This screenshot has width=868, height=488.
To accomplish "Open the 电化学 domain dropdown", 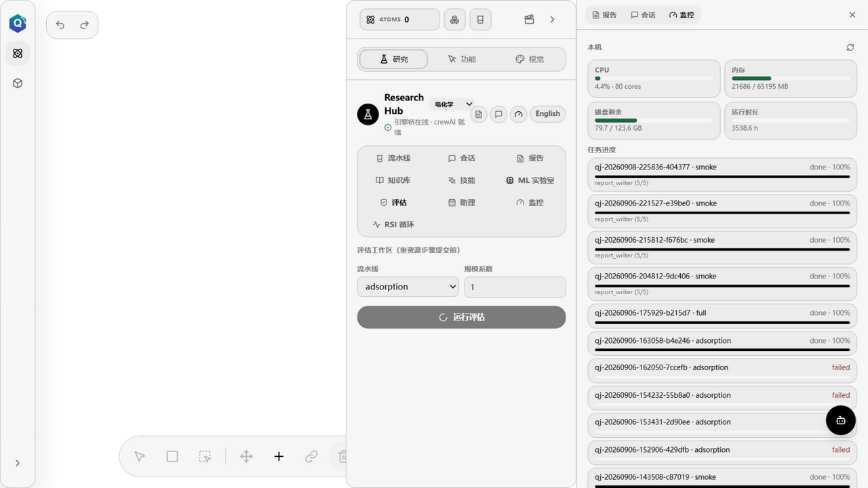I will pyautogui.click(x=452, y=104).
